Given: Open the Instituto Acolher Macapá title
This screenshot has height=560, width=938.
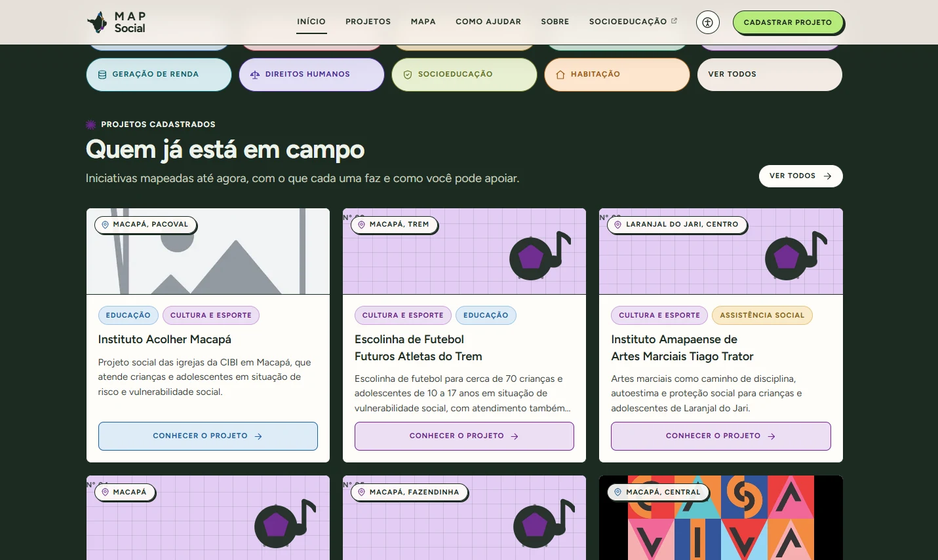Looking at the screenshot, I should coord(165,339).
